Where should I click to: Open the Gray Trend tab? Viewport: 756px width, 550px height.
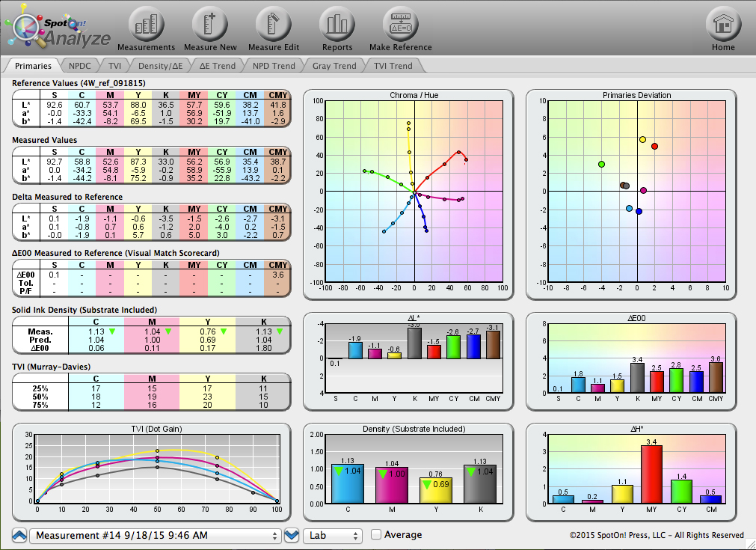(x=334, y=66)
